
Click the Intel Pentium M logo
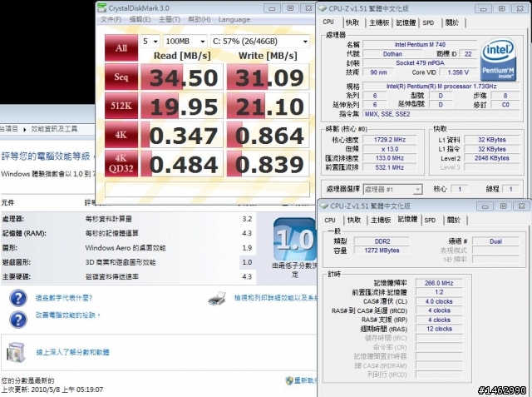pos(498,60)
